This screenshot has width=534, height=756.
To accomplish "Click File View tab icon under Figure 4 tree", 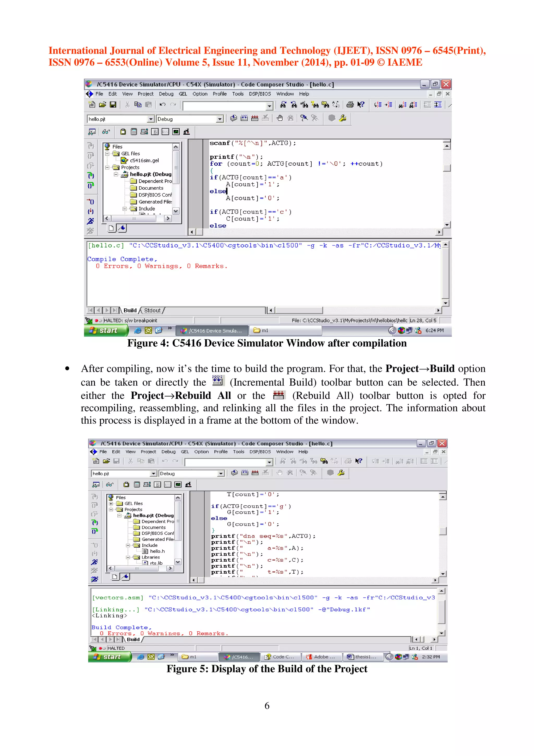I will point(112,228).
